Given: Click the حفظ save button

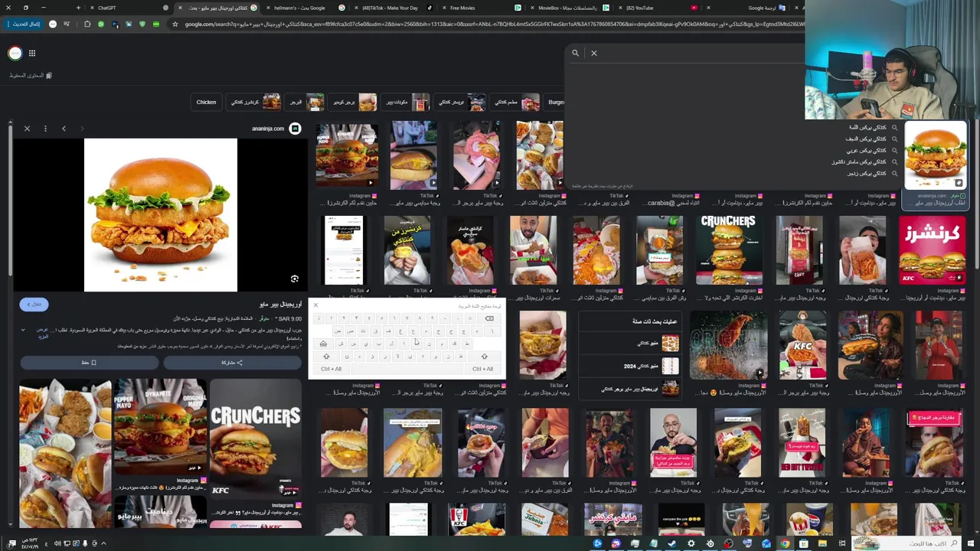Looking at the screenshot, I should (89, 362).
